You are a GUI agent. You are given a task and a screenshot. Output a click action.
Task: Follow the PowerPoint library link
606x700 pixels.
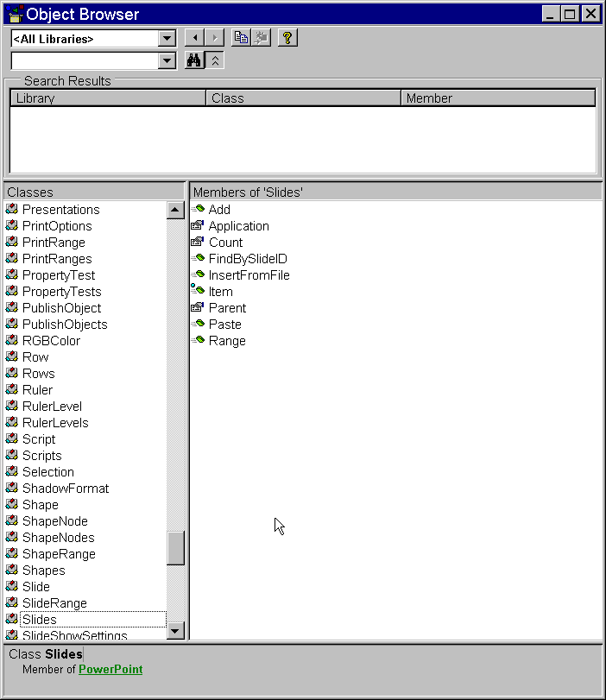click(x=110, y=669)
